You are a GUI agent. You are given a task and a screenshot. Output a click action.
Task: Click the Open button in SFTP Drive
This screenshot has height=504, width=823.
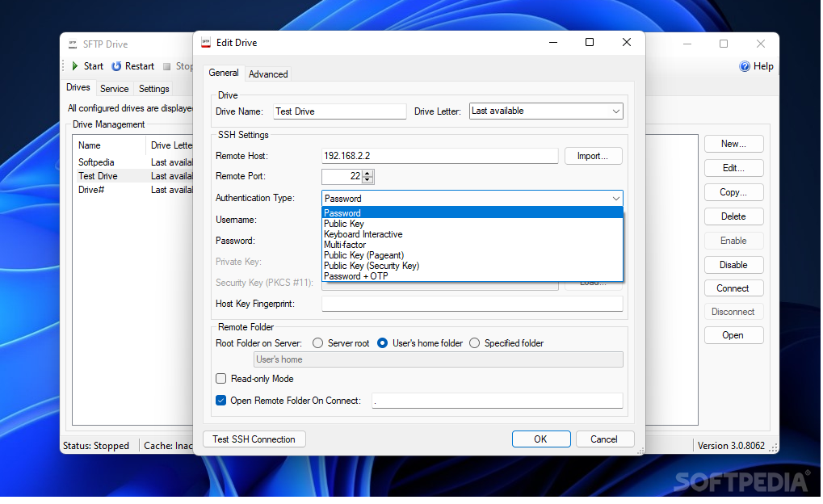tap(733, 335)
